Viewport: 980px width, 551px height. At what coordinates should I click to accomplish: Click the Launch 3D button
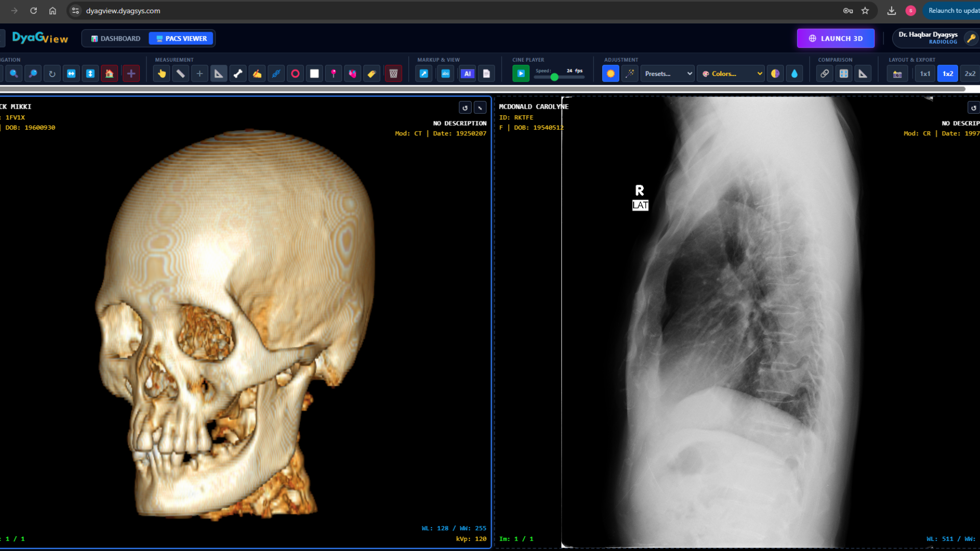click(836, 38)
